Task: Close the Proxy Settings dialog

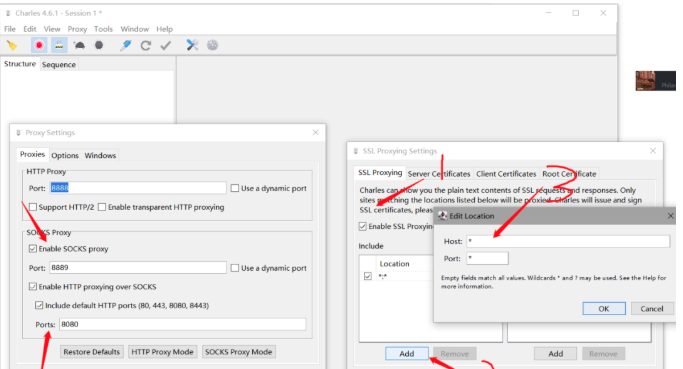Action: (315, 132)
